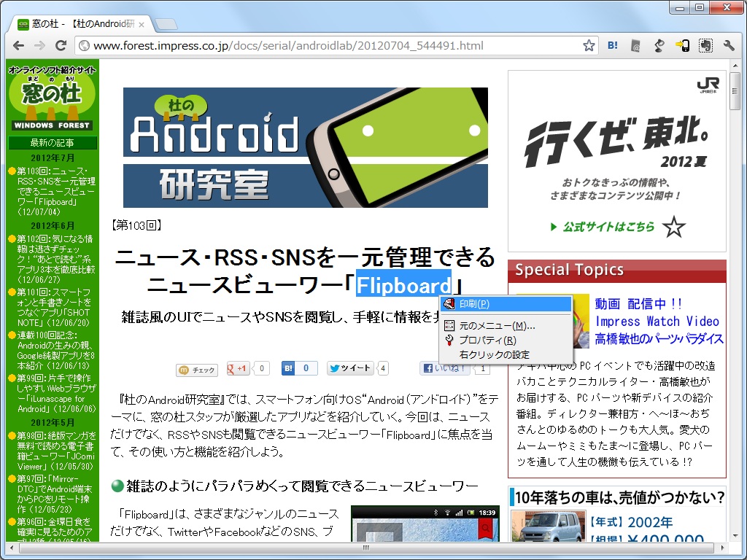This screenshot has width=747, height=560.
Task: Follow the 公式サイトはこちら ad link
Action: click(608, 227)
